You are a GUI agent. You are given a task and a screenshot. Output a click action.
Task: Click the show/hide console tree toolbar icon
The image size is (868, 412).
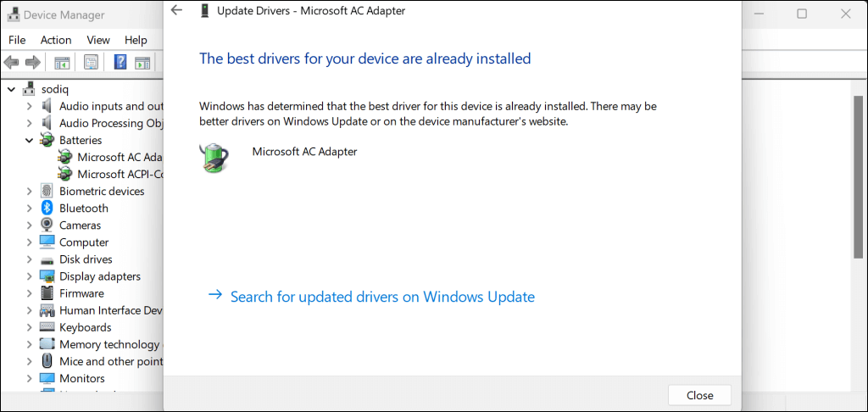(x=62, y=62)
